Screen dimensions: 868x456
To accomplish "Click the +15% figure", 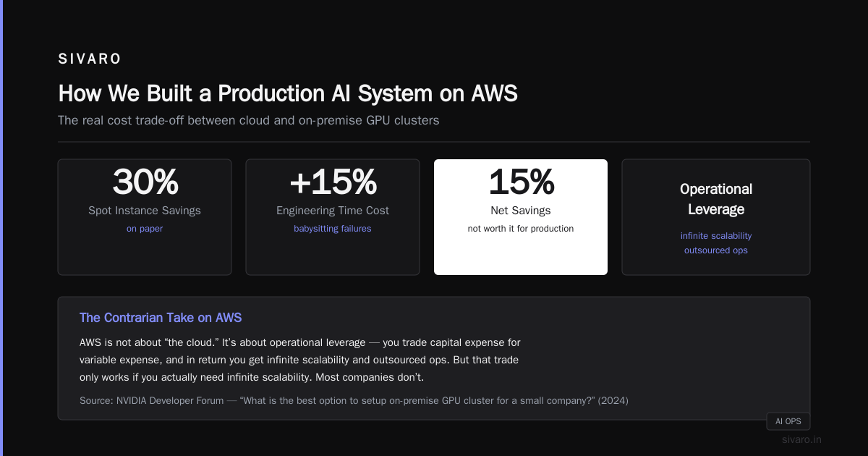I will point(333,182).
